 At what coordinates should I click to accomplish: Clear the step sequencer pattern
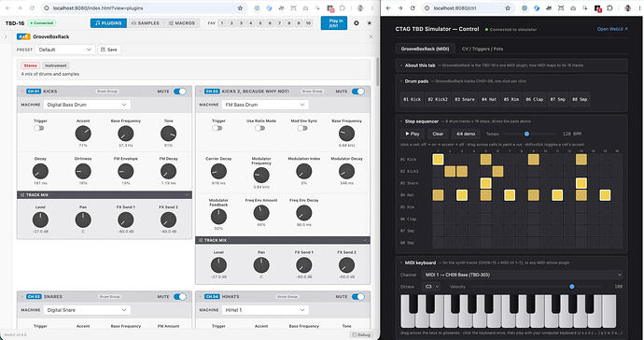click(x=438, y=134)
